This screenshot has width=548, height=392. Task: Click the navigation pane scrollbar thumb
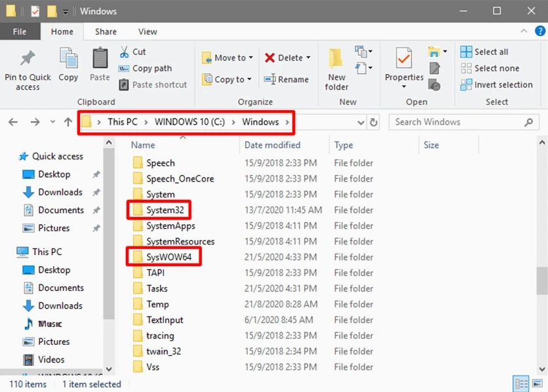[109, 234]
